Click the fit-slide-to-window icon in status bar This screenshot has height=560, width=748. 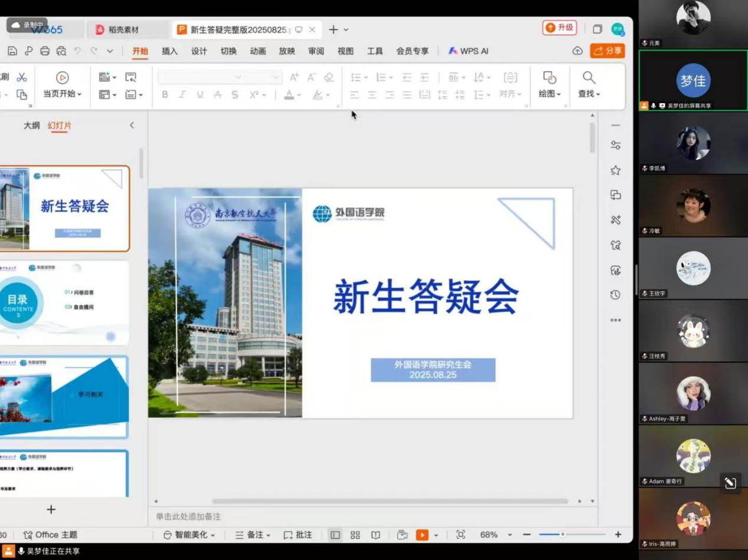click(461, 535)
